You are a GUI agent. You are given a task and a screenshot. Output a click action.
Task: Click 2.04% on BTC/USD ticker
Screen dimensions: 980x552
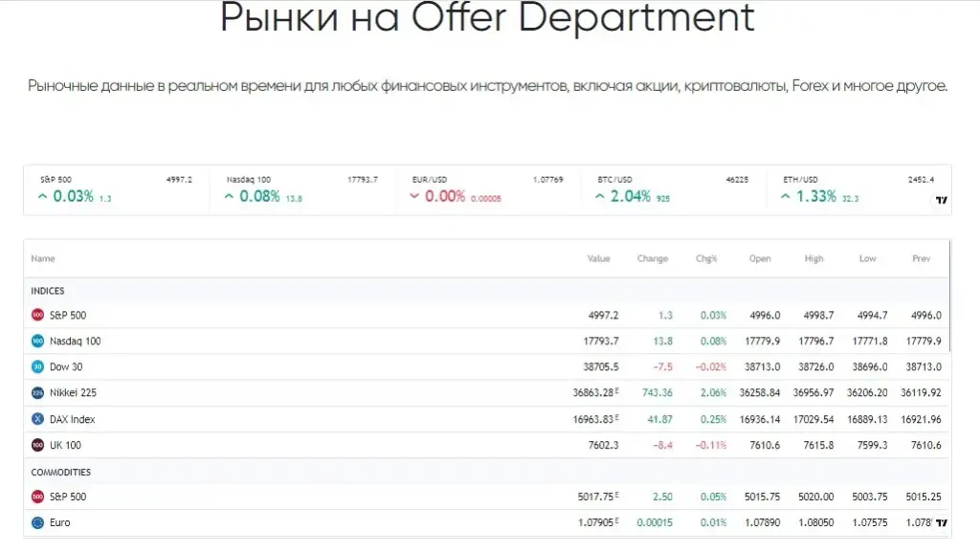[x=630, y=196]
